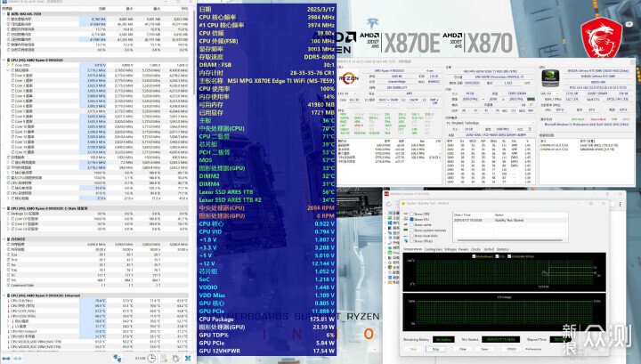Collapse the Ryzen 9950X3D Enhanced sensor section
The height and width of the screenshot is (364, 641).
[4, 295]
